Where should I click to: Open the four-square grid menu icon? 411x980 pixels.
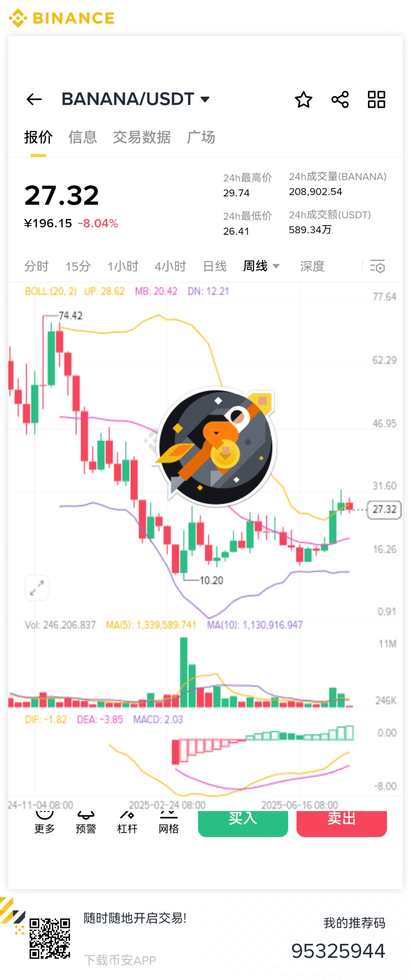[x=376, y=99]
